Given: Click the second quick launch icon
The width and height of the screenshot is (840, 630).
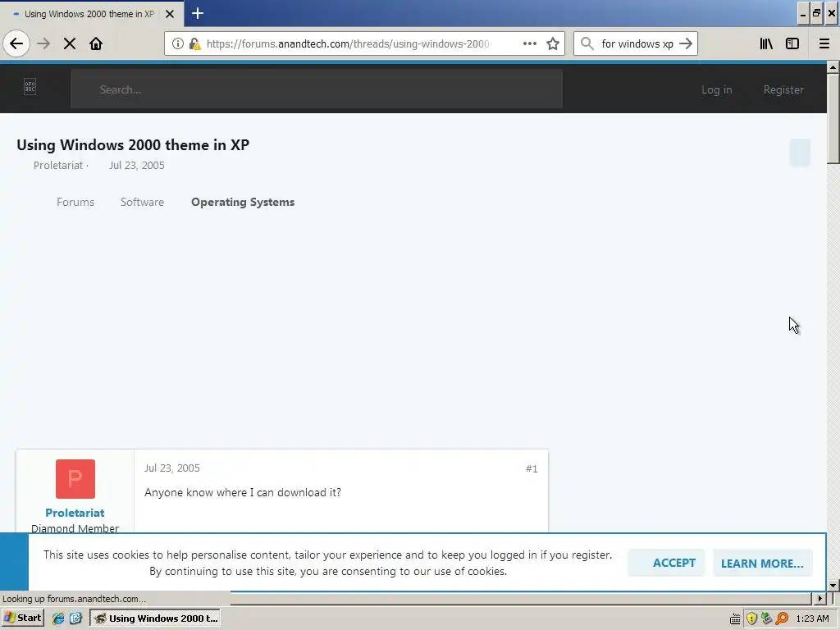Looking at the screenshot, I should pyautogui.click(x=75, y=619).
